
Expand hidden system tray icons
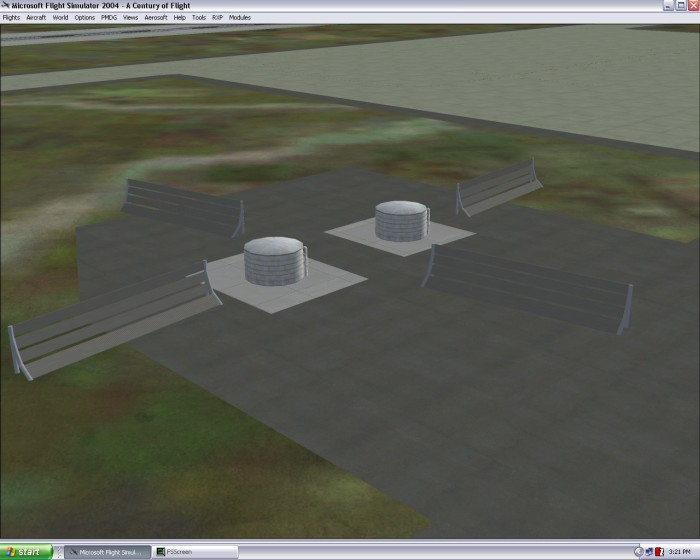point(638,552)
